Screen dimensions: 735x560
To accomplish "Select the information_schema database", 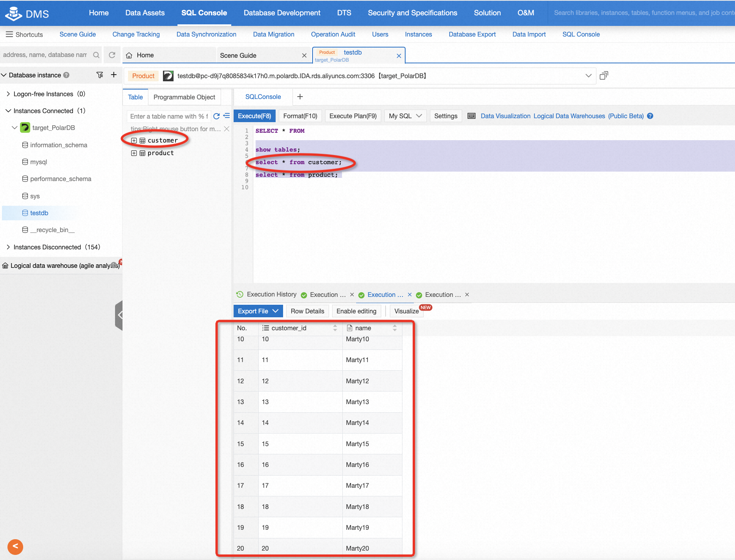I will tap(59, 145).
